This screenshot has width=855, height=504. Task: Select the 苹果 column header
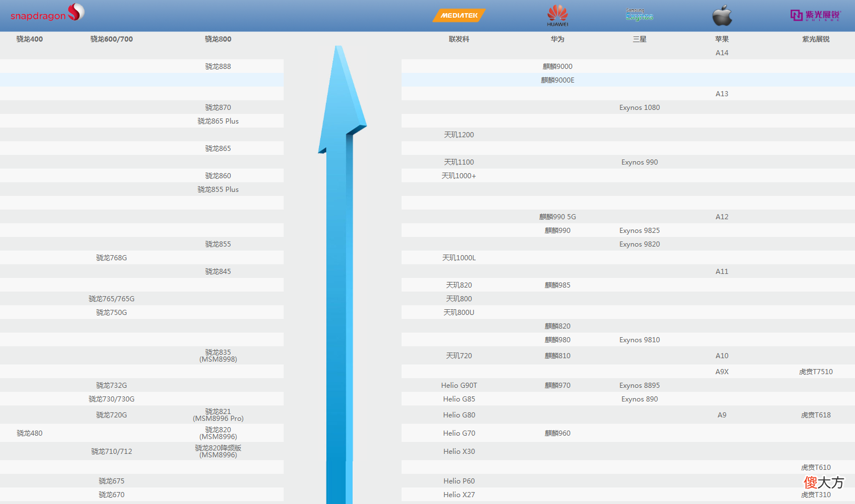(722, 39)
